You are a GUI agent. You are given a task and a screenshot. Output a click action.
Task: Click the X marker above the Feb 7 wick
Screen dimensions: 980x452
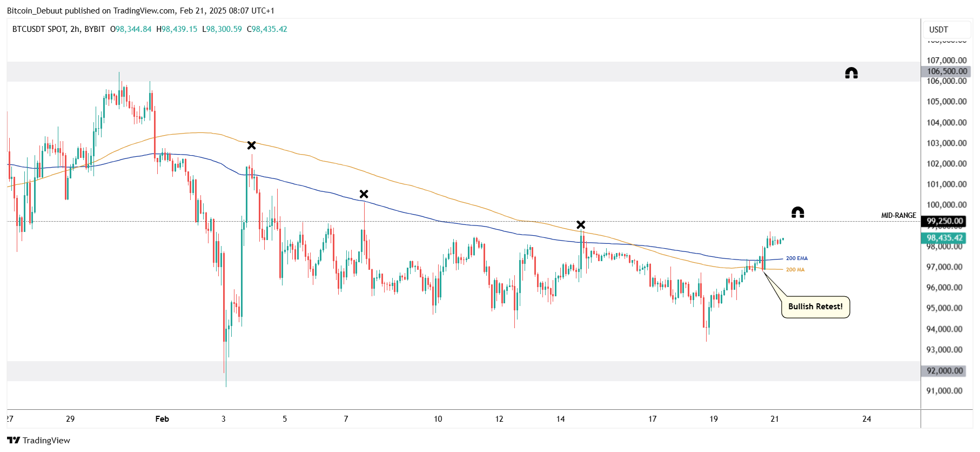point(364,194)
